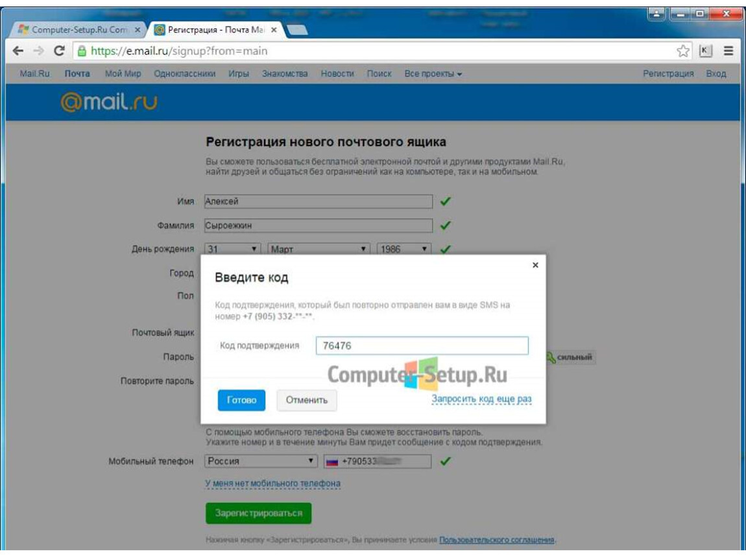746x560 pixels.
Task: Click the Код подтверждения input field
Action: pos(422,345)
